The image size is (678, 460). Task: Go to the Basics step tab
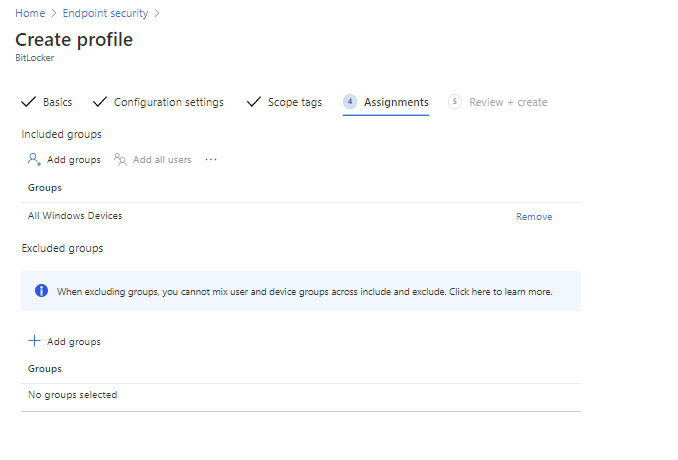pos(57,102)
